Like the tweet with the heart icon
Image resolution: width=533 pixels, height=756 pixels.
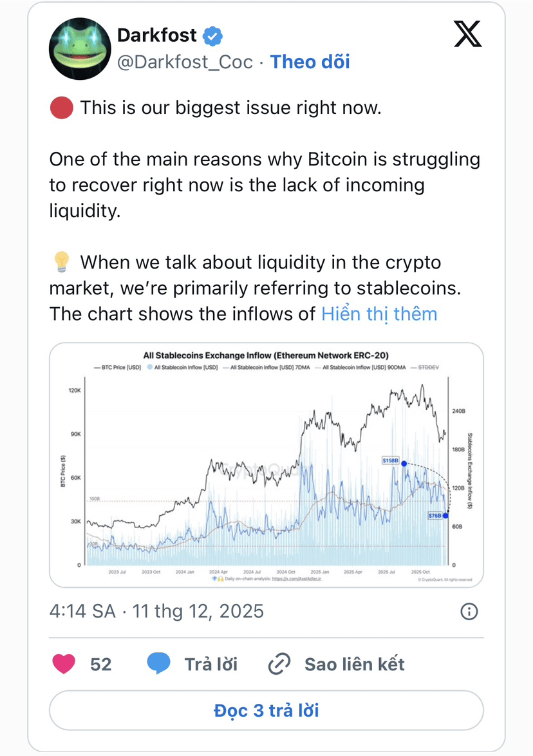point(64,664)
